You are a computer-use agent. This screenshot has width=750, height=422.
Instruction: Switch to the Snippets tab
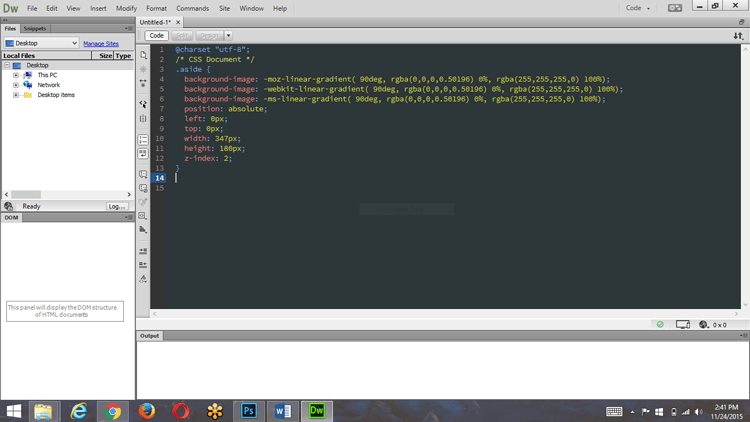(35, 28)
